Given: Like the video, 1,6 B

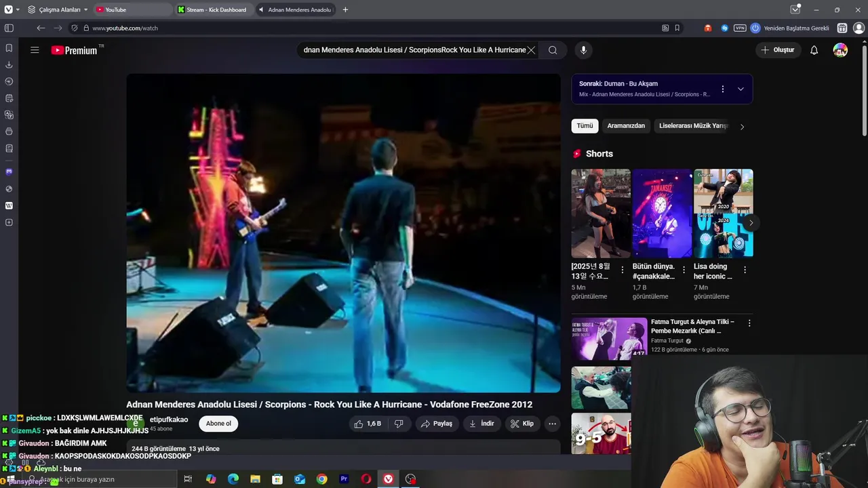Looking at the screenshot, I should (368, 424).
